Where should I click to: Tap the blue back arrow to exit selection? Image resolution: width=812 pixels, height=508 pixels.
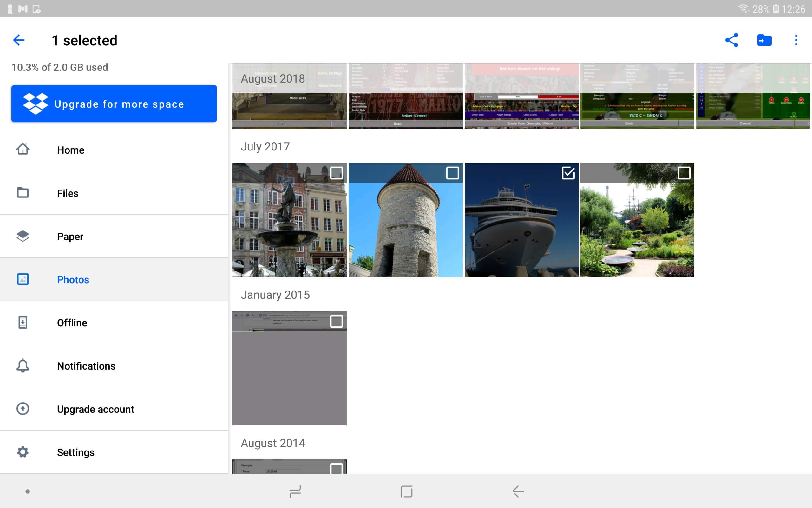click(x=19, y=40)
